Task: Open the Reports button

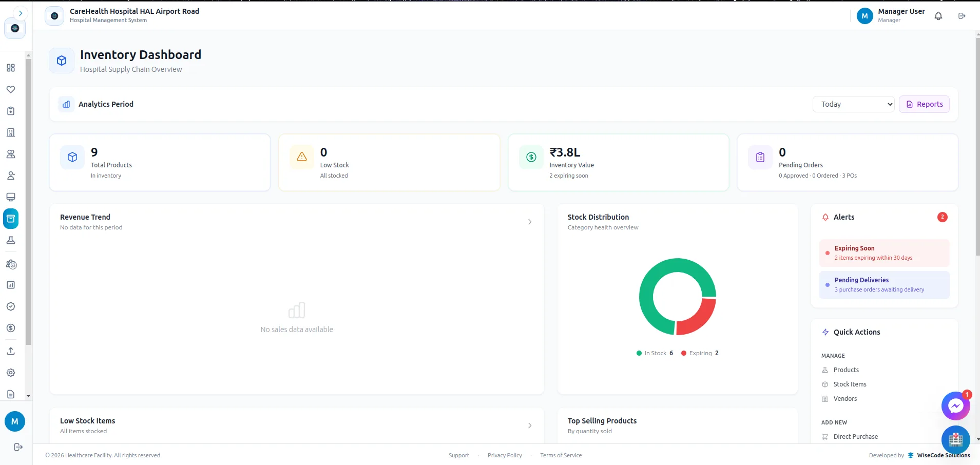Action: tap(924, 104)
